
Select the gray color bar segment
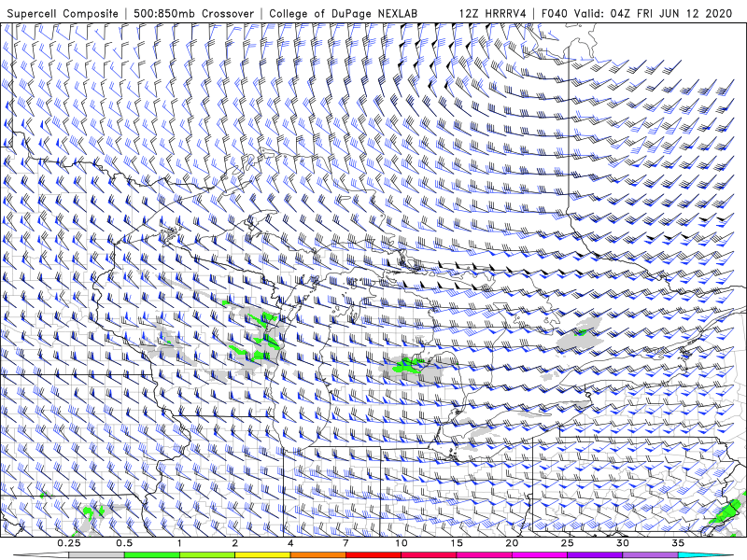(x=97, y=555)
